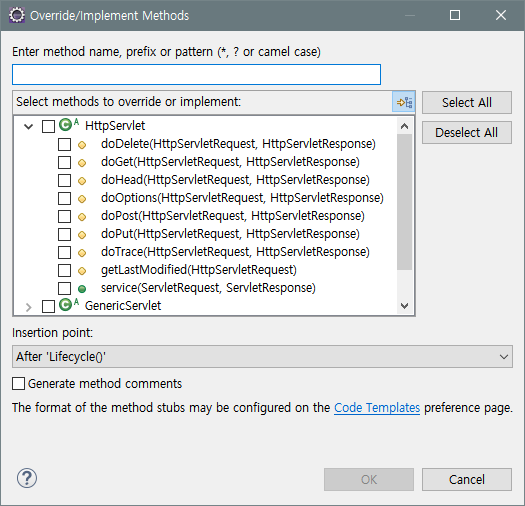Click the method list scroll up arrow
The height and width of the screenshot is (506, 525).
pos(404,126)
